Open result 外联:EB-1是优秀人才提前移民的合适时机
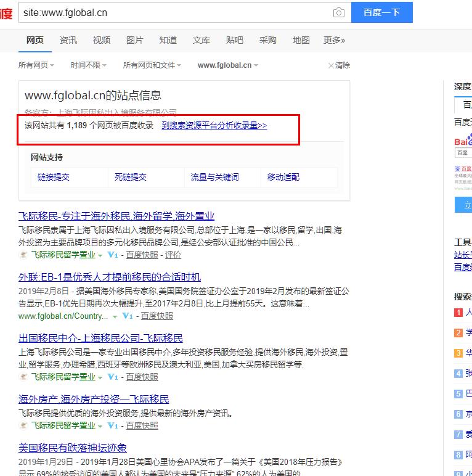 click(x=110, y=277)
